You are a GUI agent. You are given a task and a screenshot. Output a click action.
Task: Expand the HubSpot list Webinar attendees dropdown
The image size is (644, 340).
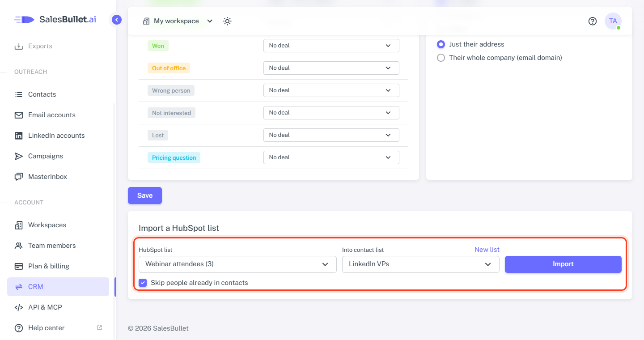237,264
